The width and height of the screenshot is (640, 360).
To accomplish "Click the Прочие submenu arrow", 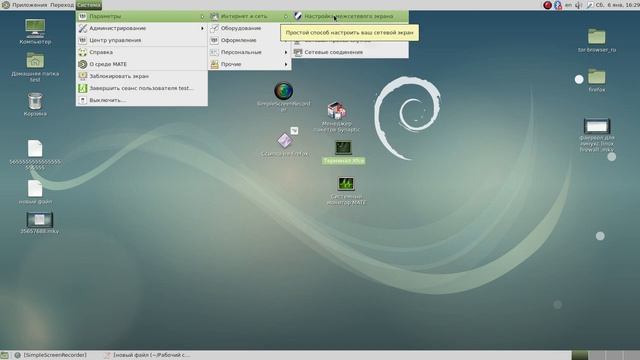I will [286, 64].
